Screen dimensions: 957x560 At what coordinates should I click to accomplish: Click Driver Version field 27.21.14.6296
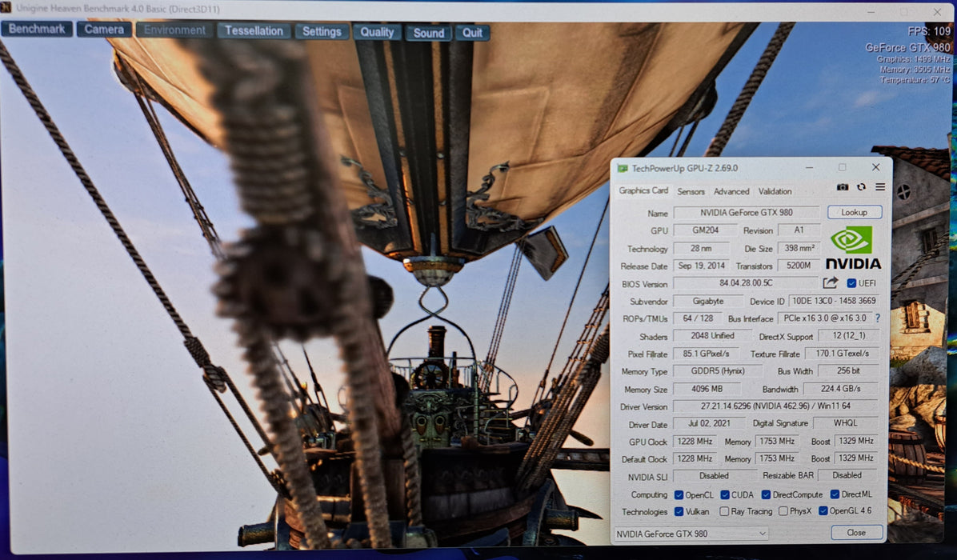[775, 406]
